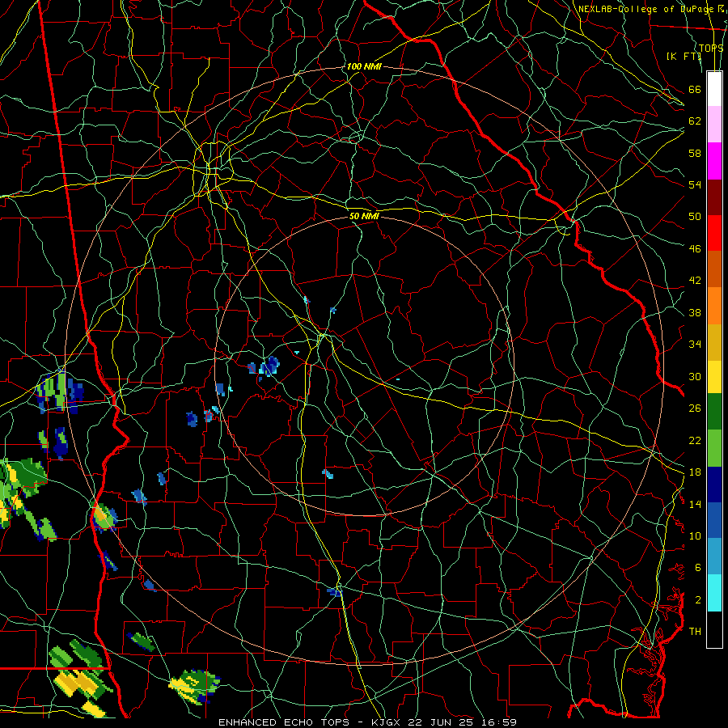Click the '50' legend value label

695,216
